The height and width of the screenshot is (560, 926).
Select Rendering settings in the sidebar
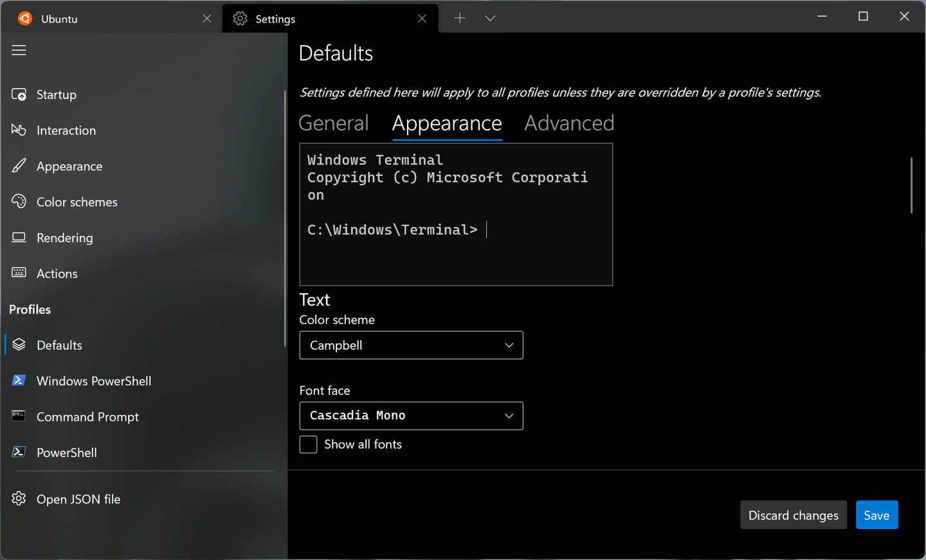[x=64, y=237]
